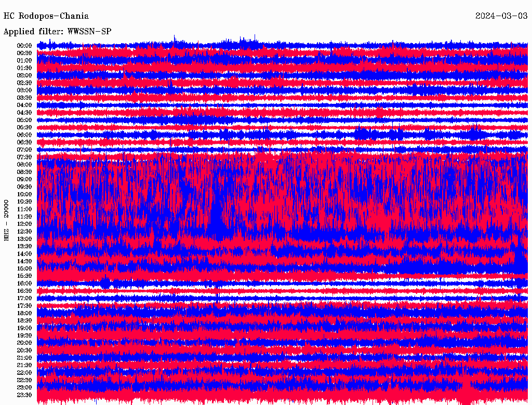Viewport: 532px width, 405px height.
Task: Select the 21:30 time row label
Action: 24,365
